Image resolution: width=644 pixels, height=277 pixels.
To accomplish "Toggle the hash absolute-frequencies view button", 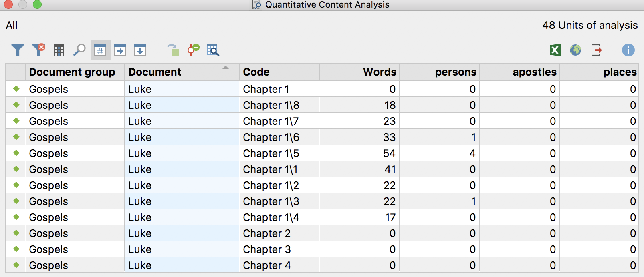I will (100, 50).
